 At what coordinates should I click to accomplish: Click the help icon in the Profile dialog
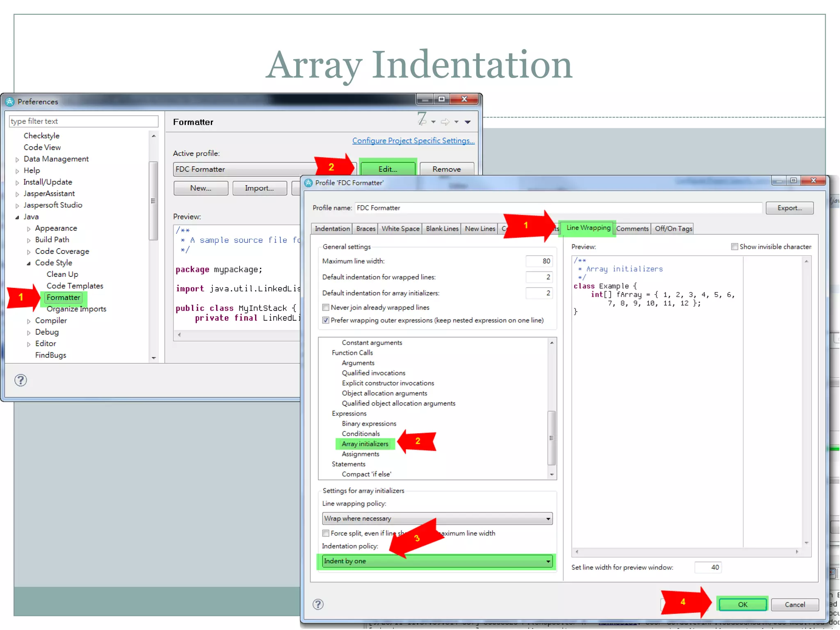318,604
